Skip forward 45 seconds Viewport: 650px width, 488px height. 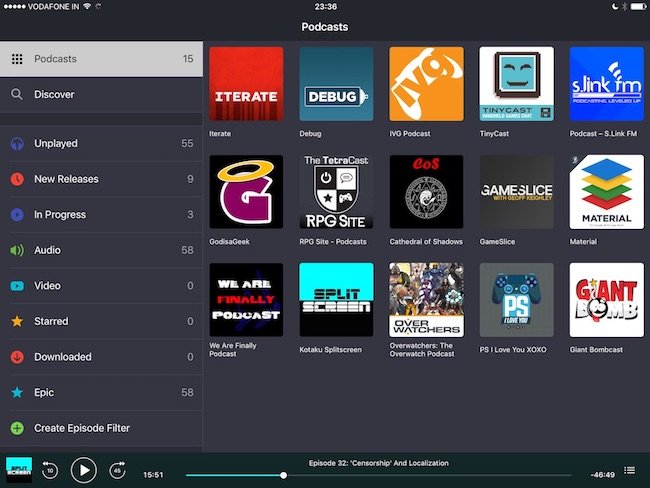click(x=117, y=470)
